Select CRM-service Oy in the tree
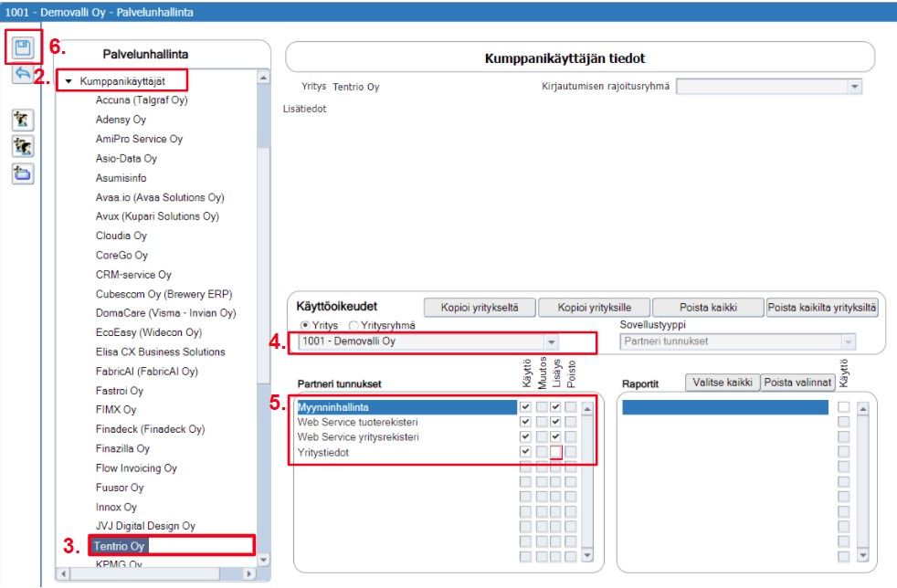This screenshot has height=588, width=897. [133, 275]
